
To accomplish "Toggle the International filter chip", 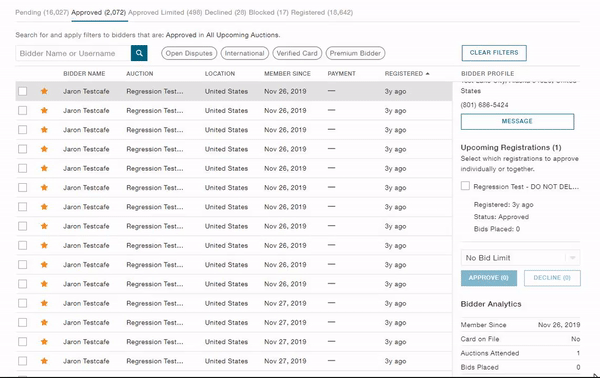I will click(245, 53).
